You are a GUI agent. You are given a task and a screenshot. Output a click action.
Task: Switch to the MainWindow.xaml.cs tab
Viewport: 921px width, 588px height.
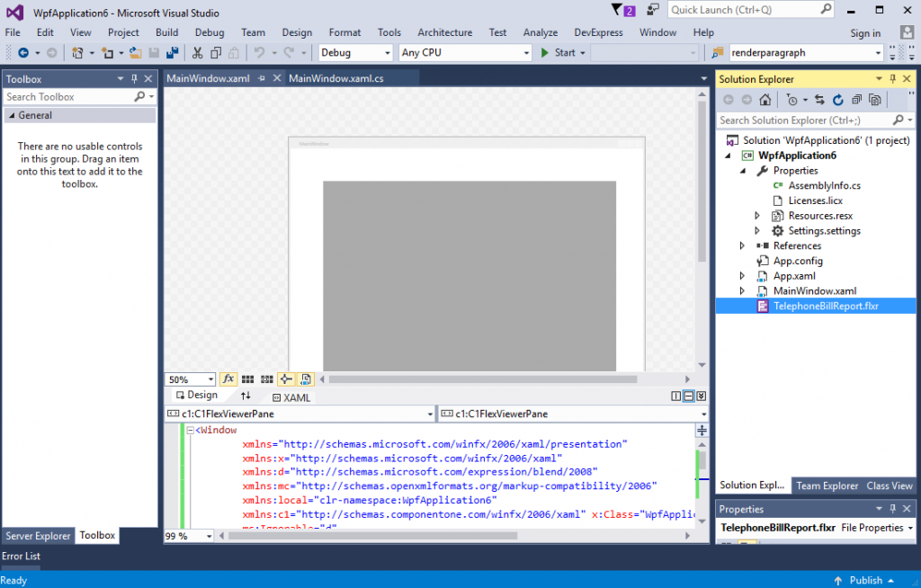336,78
